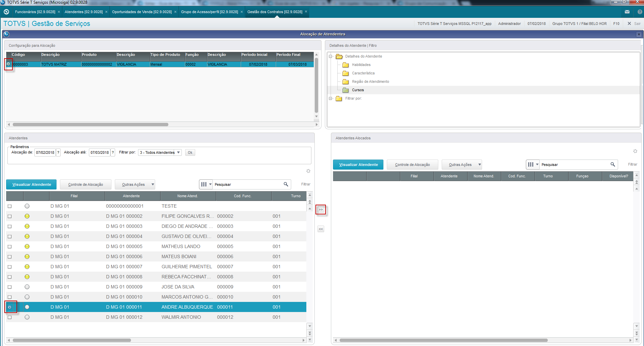
Task: Click Visualizar Atendente in Atendentes Alocados
Action: click(x=358, y=165)
